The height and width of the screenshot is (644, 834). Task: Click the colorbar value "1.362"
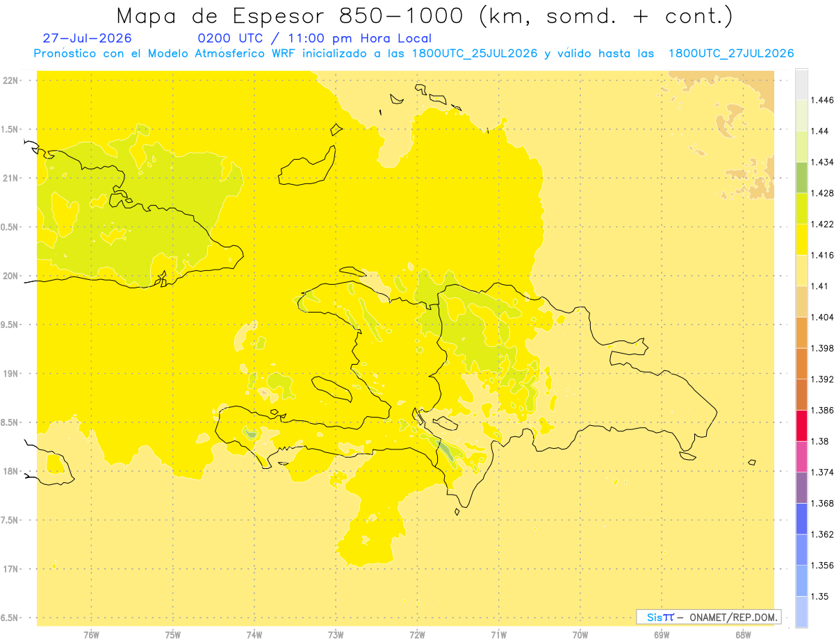point(823,534)
